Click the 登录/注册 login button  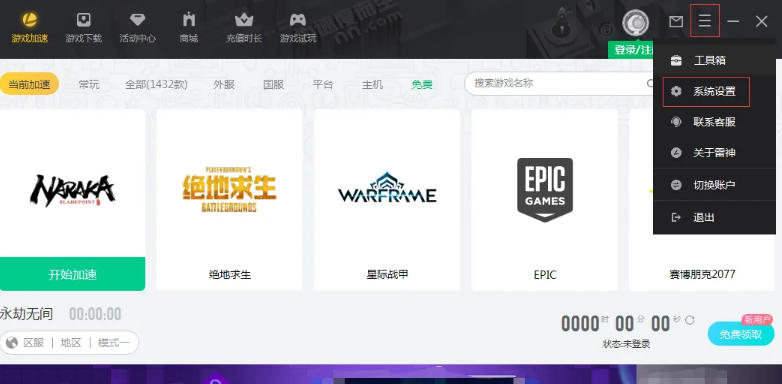coord(631,50)
